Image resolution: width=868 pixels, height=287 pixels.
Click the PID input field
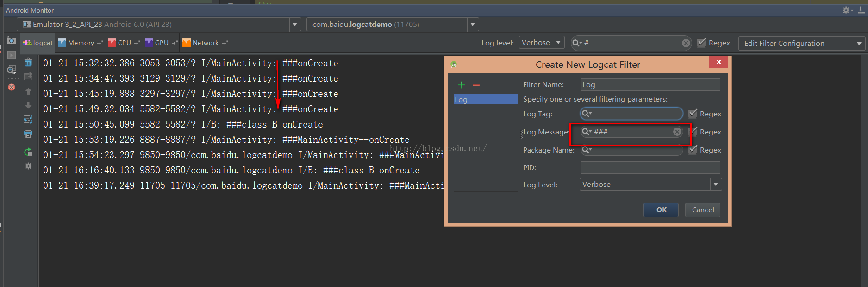650,167
